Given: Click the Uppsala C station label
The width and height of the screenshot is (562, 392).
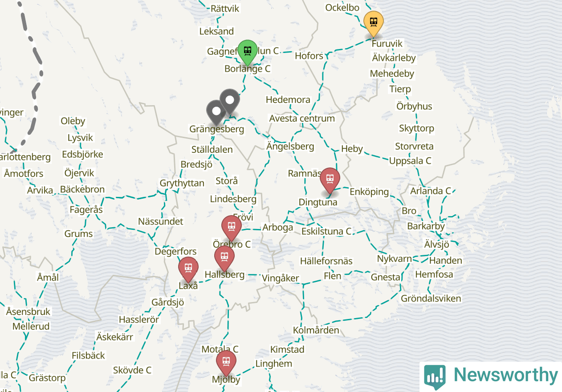Looking at the screenshot, I should [410, 161].
